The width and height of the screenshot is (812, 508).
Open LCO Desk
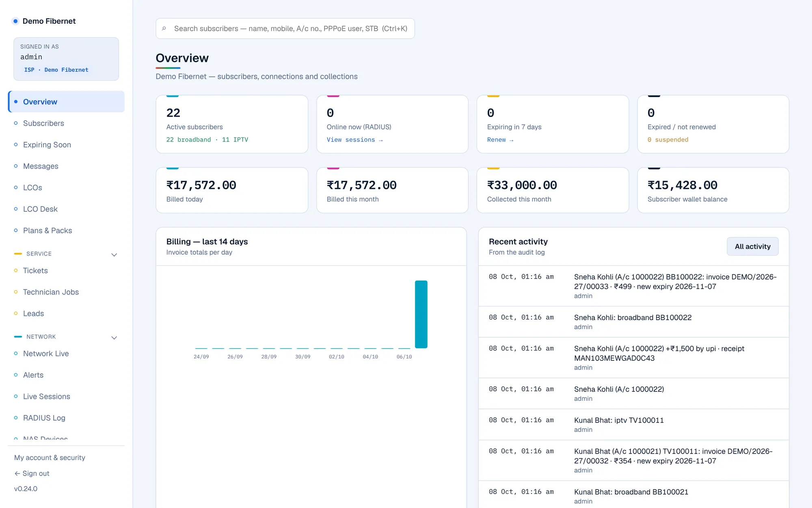pyautogui.click(x=66, y=209)
